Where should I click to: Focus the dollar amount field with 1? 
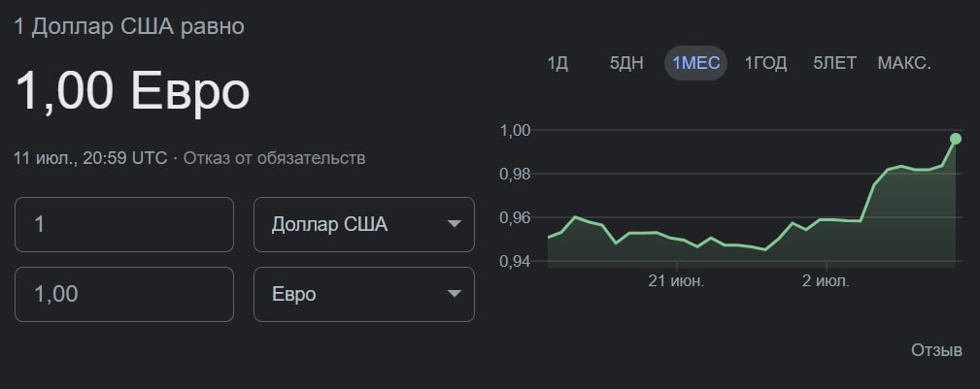click(x=124, y=225)
